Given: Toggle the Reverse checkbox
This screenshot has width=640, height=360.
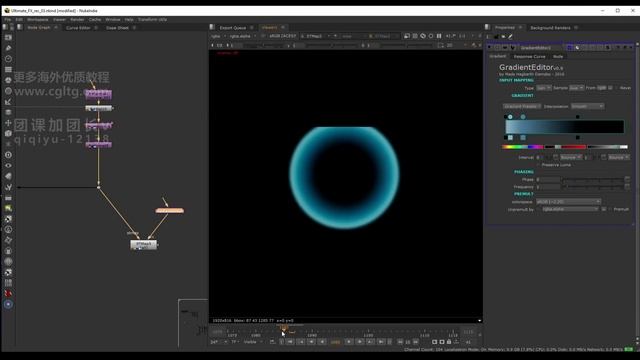Looking at the screenshot, I should 616,88.
